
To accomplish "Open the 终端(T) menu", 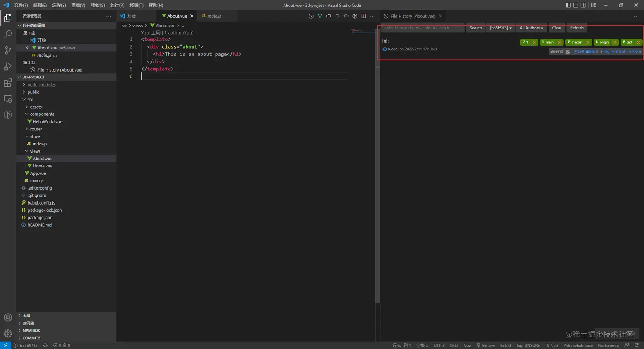I will tap(136, 5).
